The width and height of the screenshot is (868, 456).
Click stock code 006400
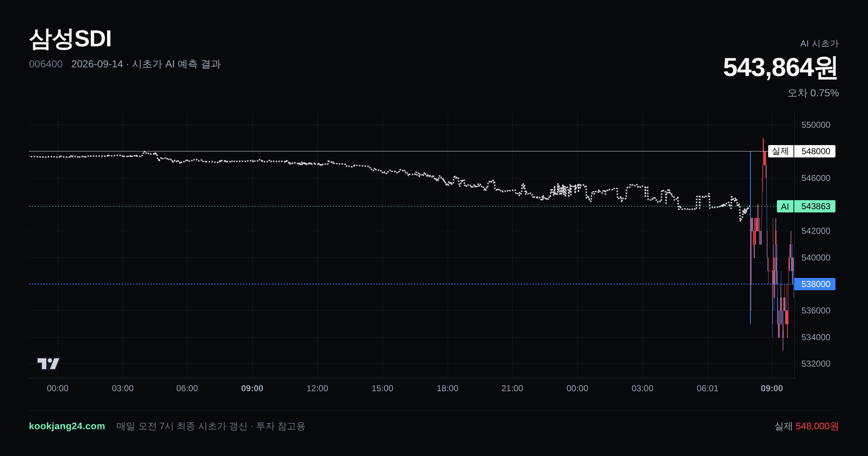[46, 64]
